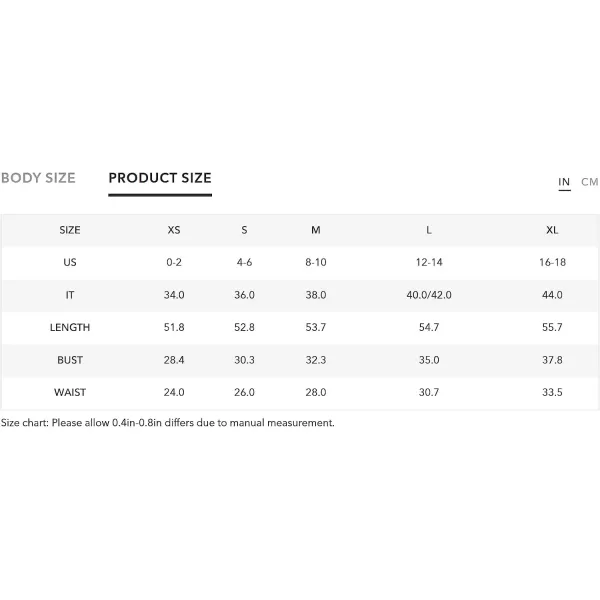Click the XL size column header

point(552,230)
